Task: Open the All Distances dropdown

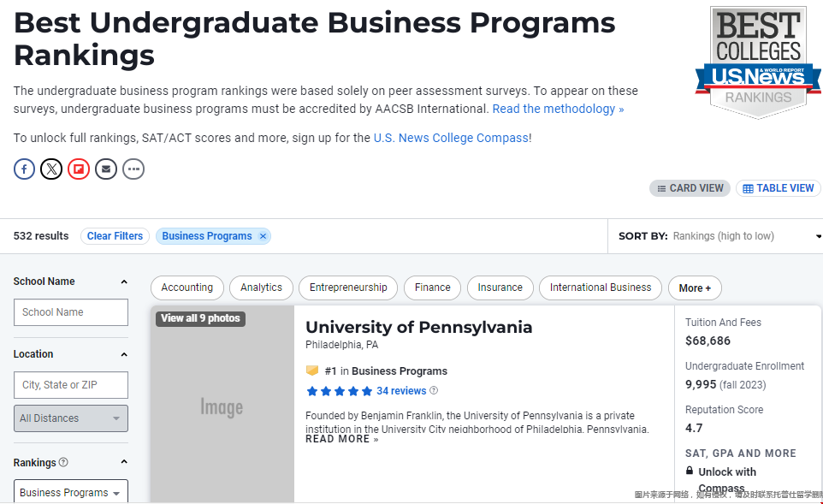Action: (x=71, y=418)
